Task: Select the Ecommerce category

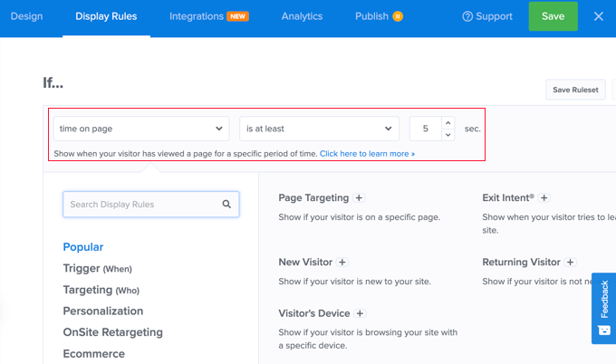Action: (x=94, y=354)
